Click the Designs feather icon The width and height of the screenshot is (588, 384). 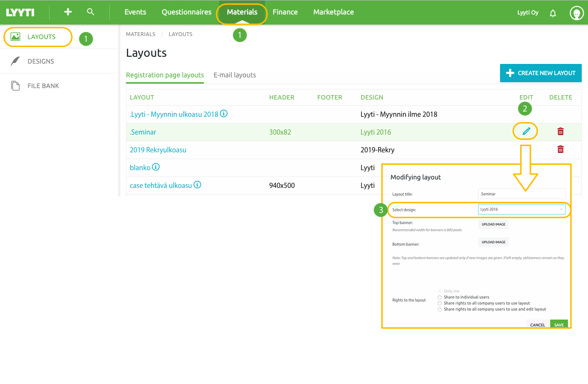(x=15, y=61)
